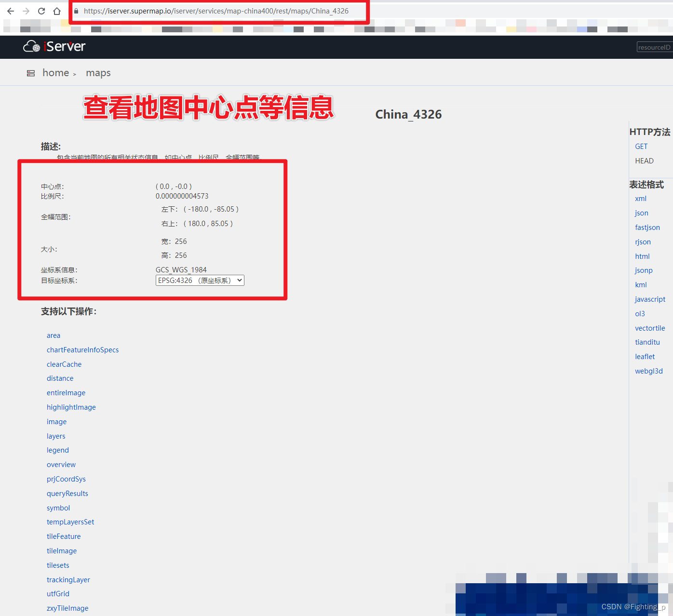Click the GCS_WGS_1984 coordinate system text

[x=181, y=270]
